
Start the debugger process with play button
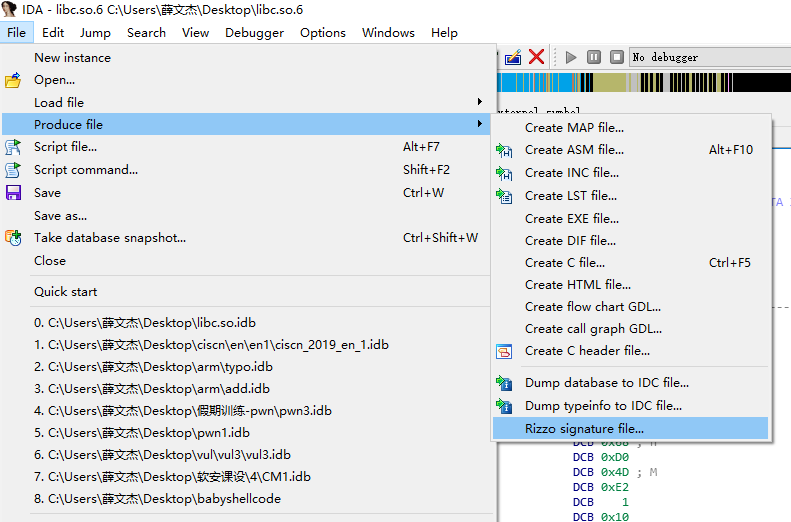point(571,57)
